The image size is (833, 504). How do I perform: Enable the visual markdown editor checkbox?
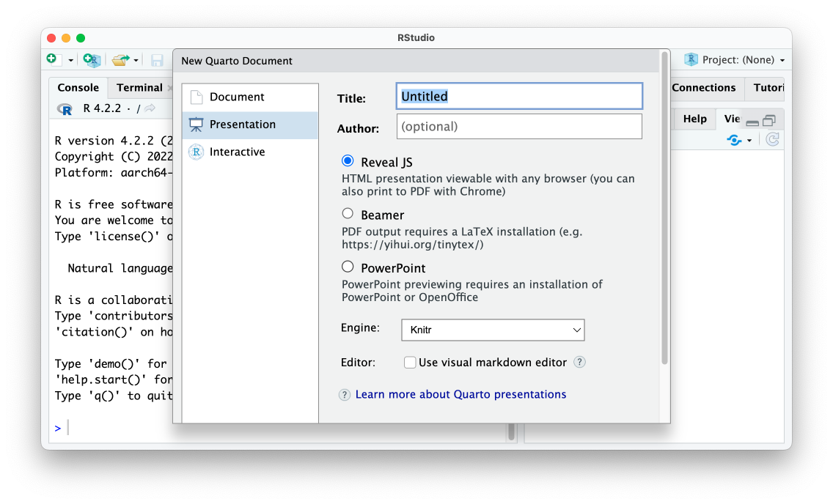click(410, 362)
